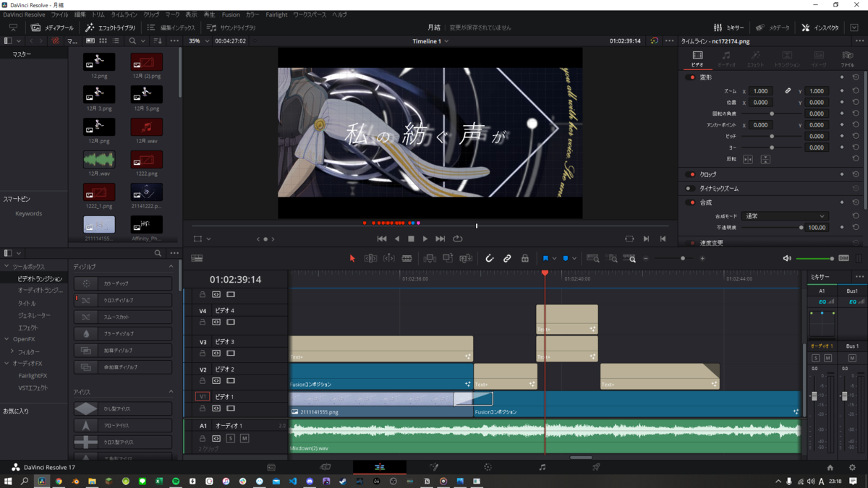
Task: Jump to the last frame
Action: tap(441, 239)
